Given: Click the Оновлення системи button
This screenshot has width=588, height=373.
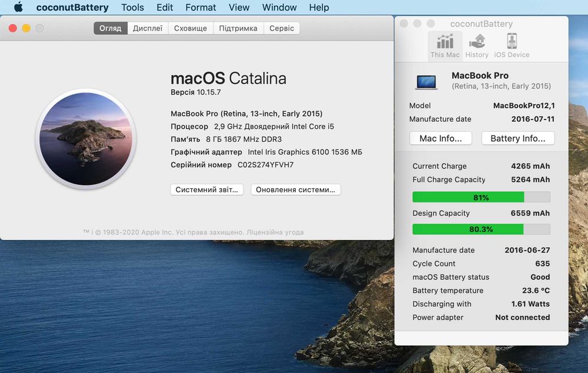Looking at the screenshot, I should [x=296, y=189].
